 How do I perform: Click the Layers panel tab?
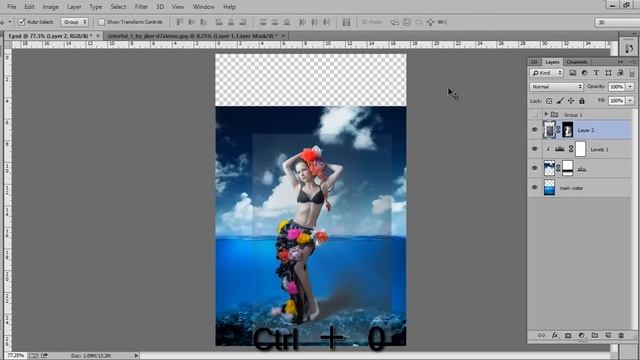point(552,62)
